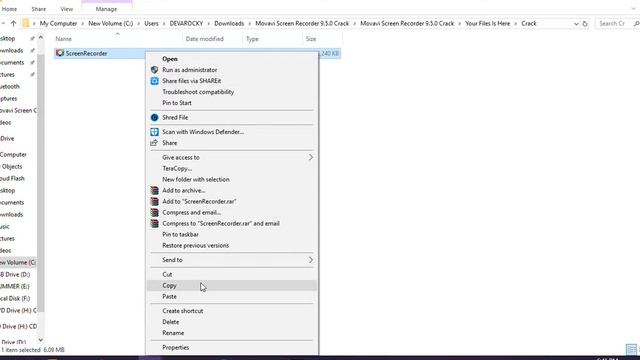Click WinRAR icon beside Compress to "ScreenRecorder.rar" and email
The width and height of the screenshot is (640, 360).
point(154,224)
